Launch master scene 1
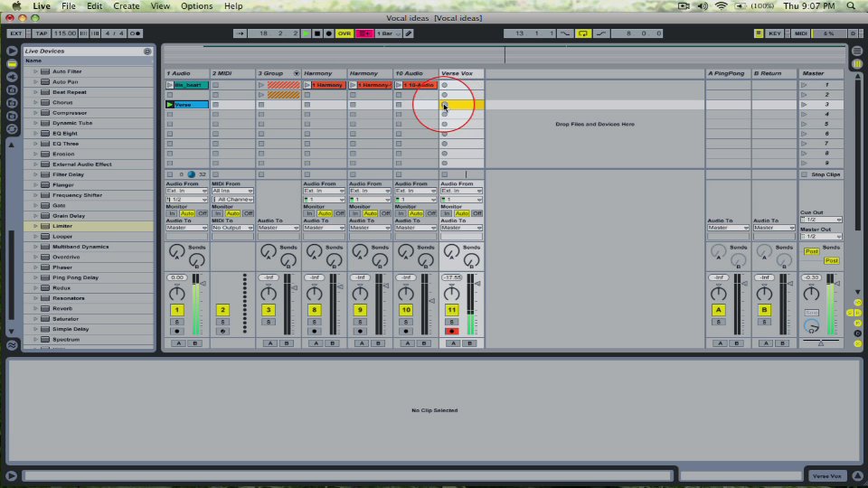 [x=804, y=85]
